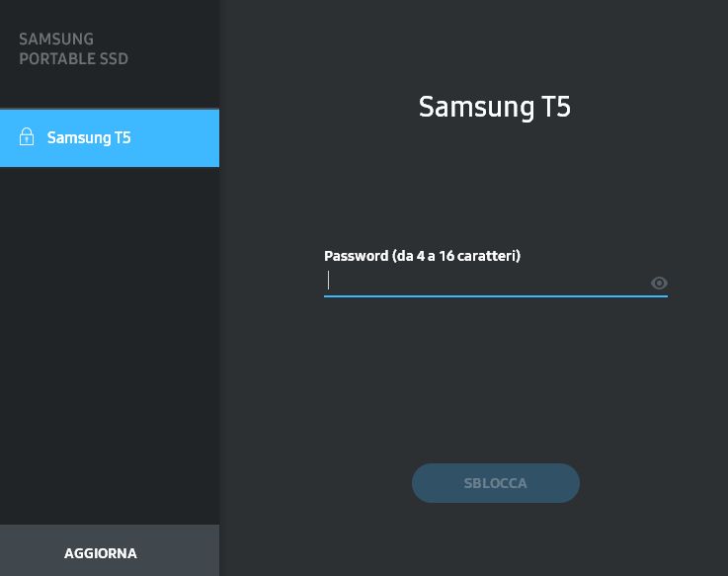Unlock the drive using SBLOCCA
This screenshot has width=728, height=576.
(496, 483)
